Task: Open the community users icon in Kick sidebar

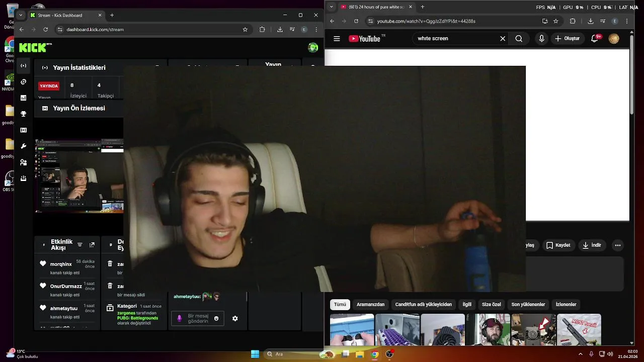Action: pos(23,162)
